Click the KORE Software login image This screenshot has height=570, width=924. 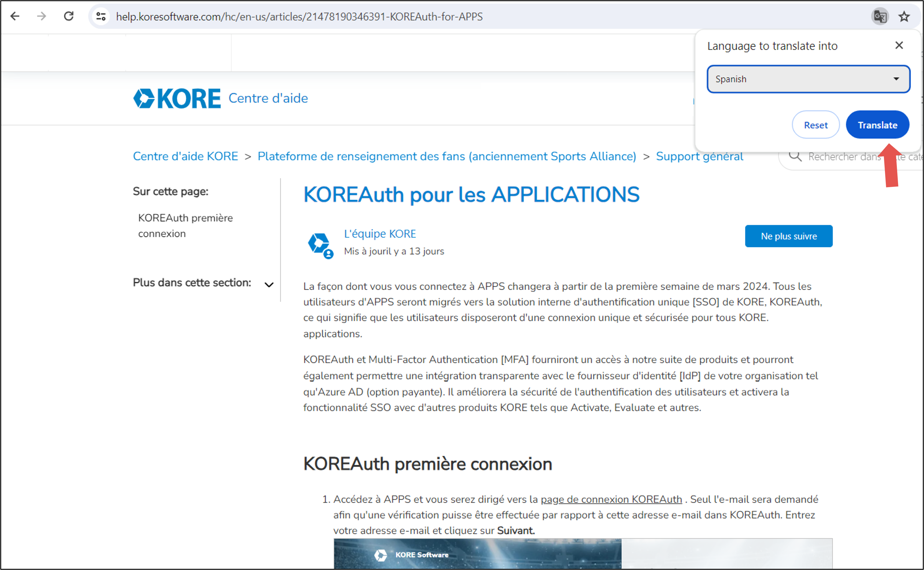583,554
